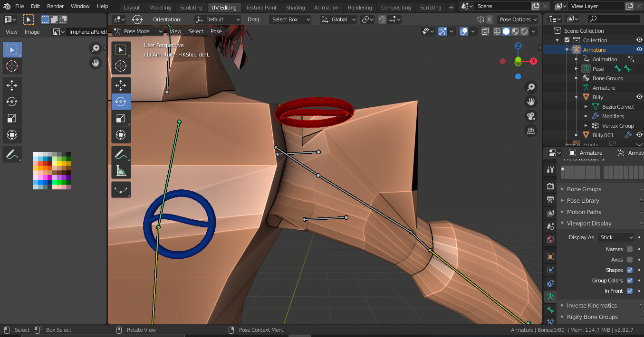Select the Select Box tool in 3D viewport
The height and width of the screenshot is (337, 644).
pos(121,49)
